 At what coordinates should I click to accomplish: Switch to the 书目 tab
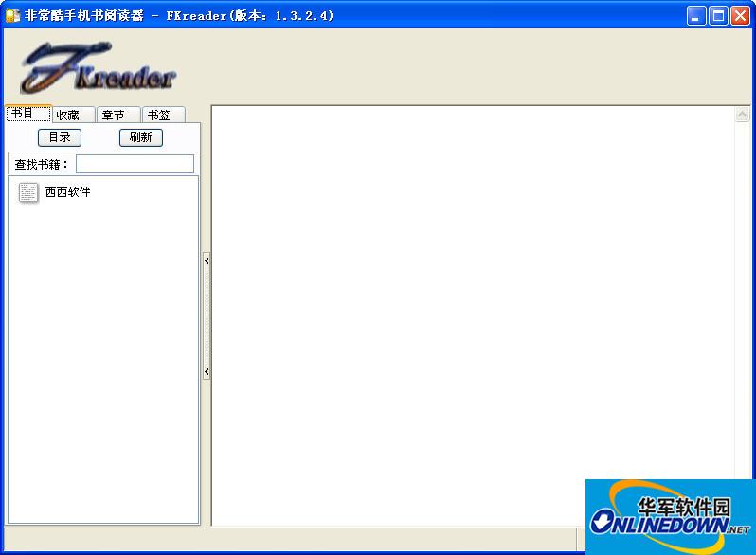[27, 114]
